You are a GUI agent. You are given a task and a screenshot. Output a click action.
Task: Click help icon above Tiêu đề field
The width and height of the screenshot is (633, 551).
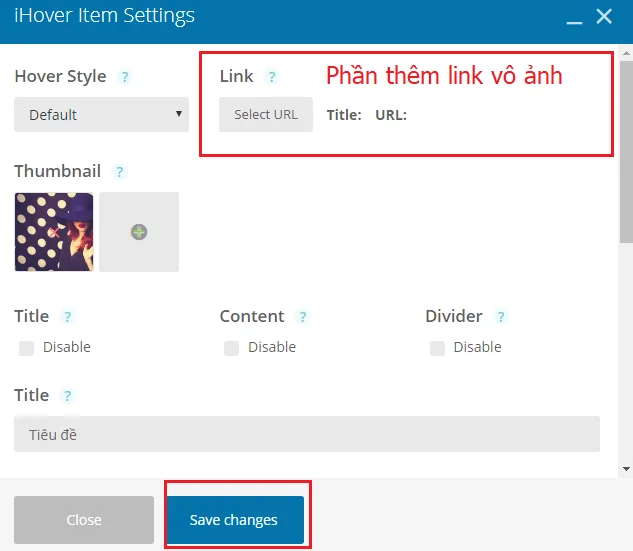[x=67, y=396]
